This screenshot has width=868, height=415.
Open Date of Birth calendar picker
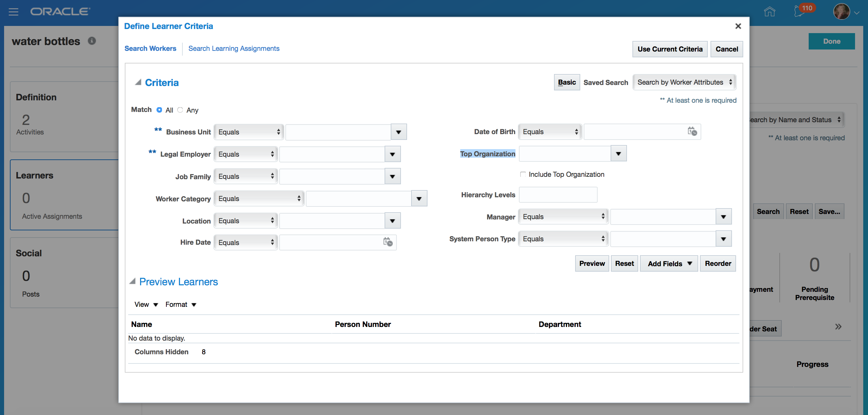click(x=692, y=131)
